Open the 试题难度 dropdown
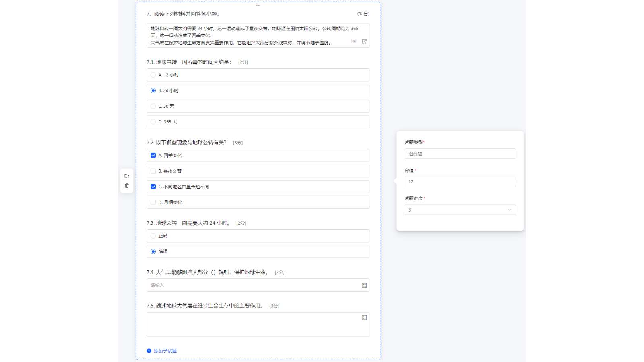644x362 pixels. click(x=460, y=210)
